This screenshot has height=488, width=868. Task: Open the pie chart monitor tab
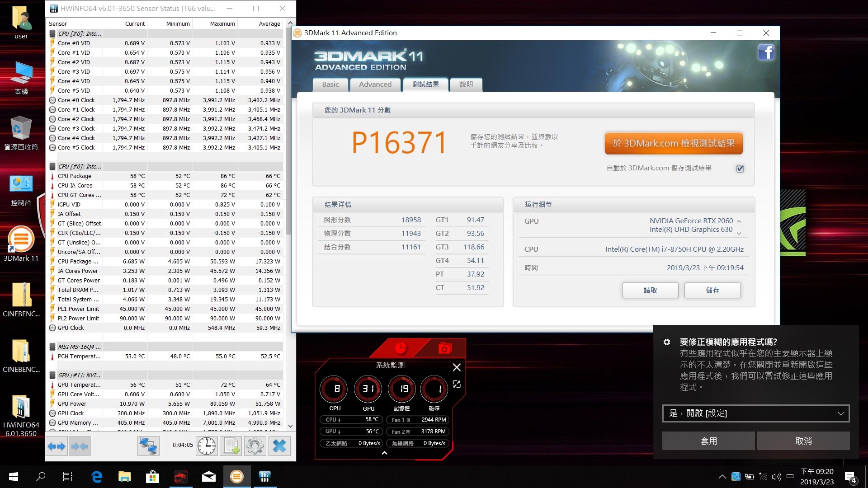pos(401,348)
